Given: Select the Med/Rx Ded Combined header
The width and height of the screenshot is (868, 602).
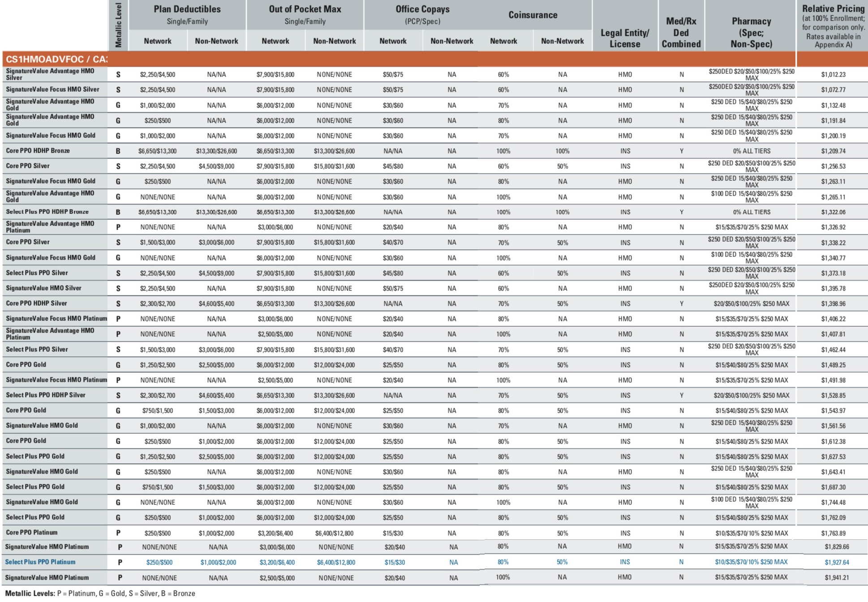Looking at the screenshot, I should click(x=681, y=32).
